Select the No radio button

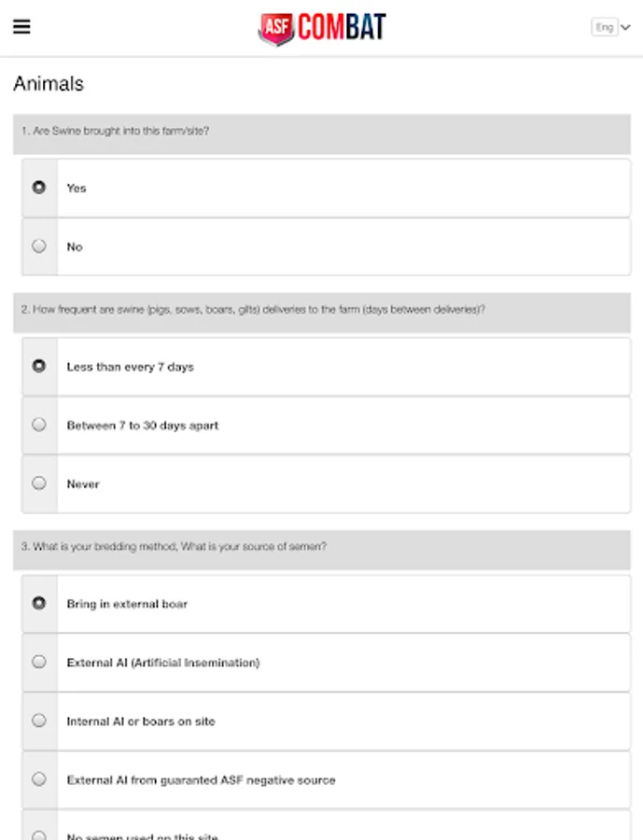tap(39, 246)
